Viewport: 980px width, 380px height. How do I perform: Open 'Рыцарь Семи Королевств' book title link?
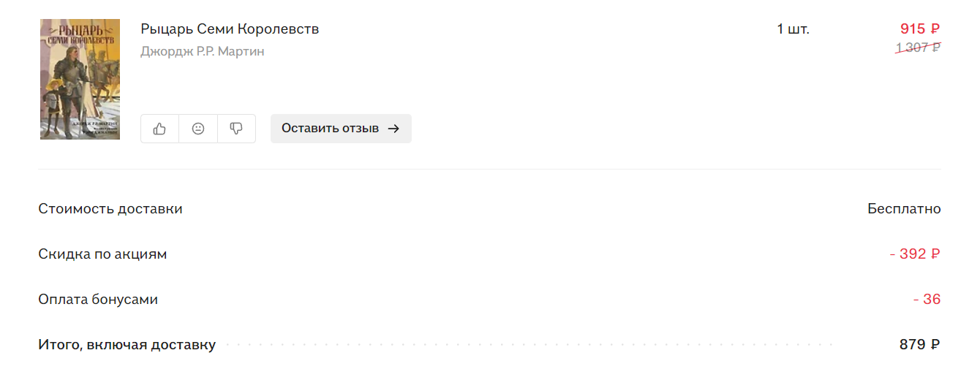[x=230, y=29]
